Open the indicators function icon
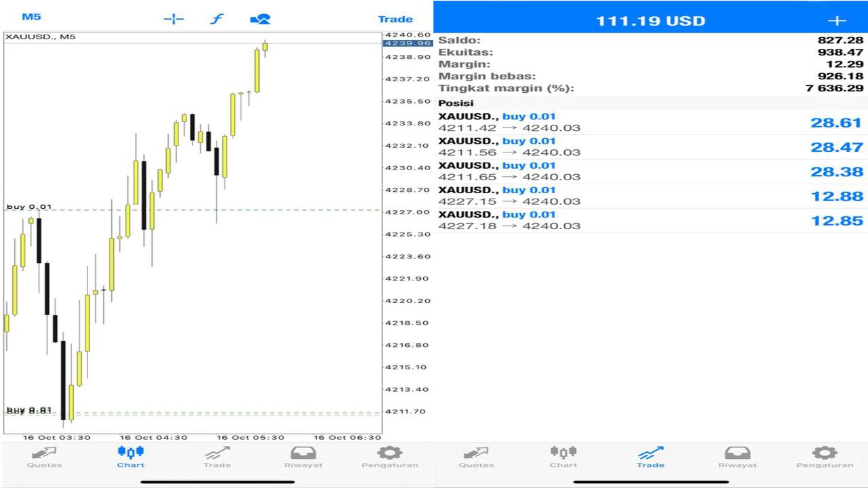This screenshot has width=868, height=488. click(x=216, y=19)
